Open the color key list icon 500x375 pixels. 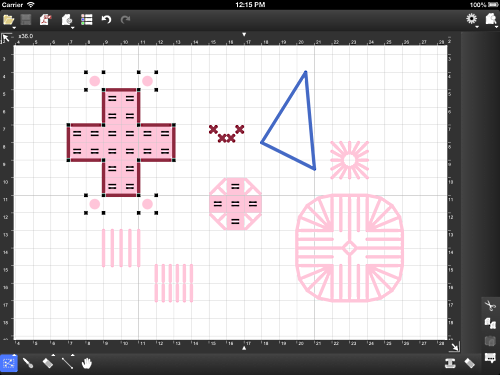87,20
